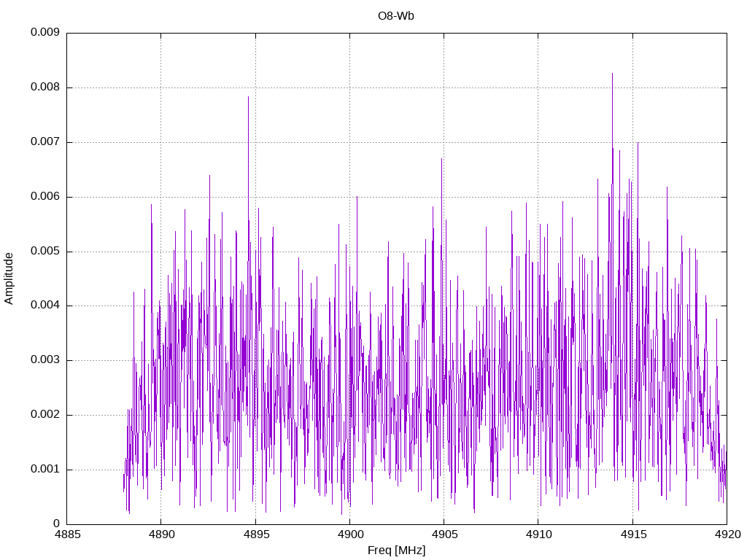Click y-axis tick label 0.002
Image resolution: width=747 pixels, height=560 pixels.
click(x=45, y=415)
